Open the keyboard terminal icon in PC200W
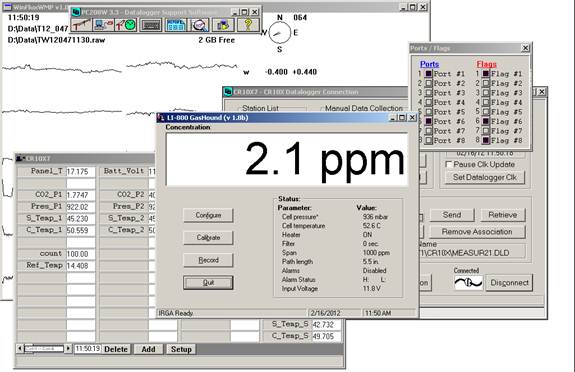 click(x=151, y=25)
